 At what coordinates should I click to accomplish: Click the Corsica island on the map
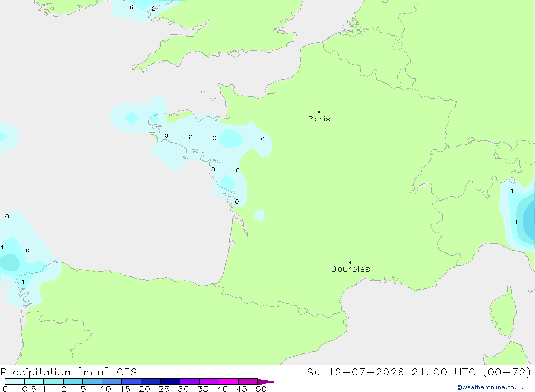tap(503, 312)
